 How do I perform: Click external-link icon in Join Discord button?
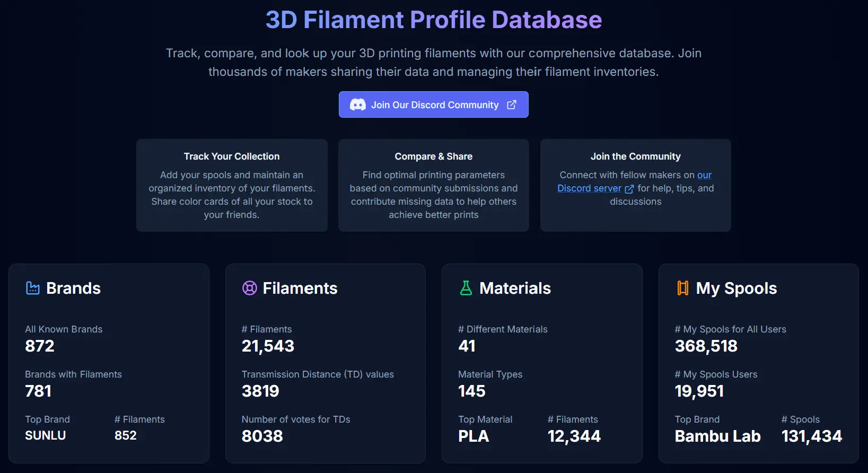tap(511, 105)
